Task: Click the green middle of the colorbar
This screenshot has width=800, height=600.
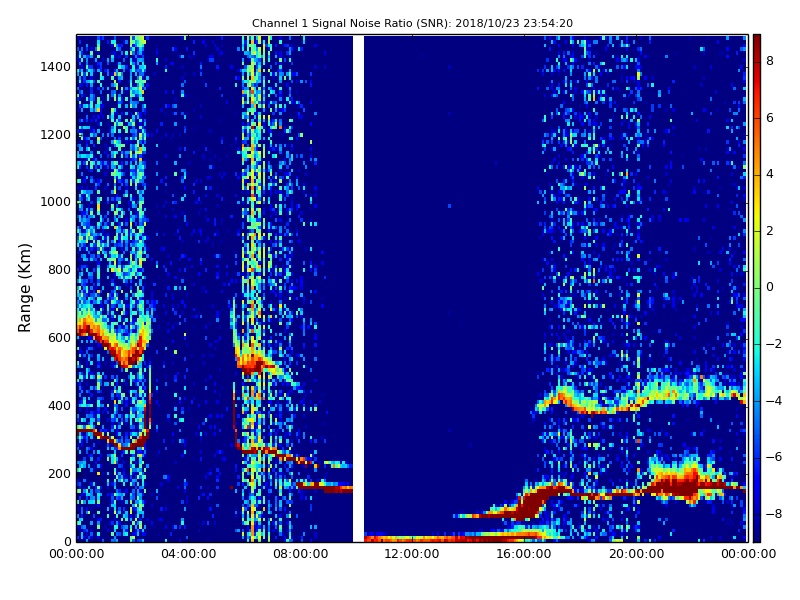Action: [757, 287]
